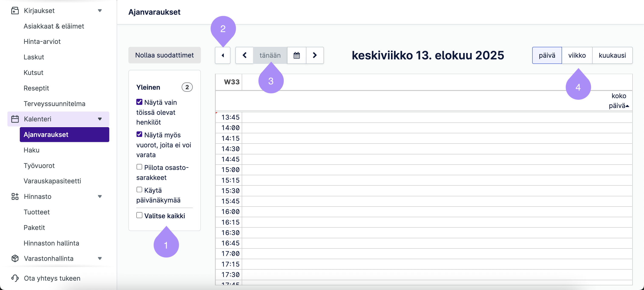
Task: Collapse the Hinnasto menu arrow
Action: point(100,197)
